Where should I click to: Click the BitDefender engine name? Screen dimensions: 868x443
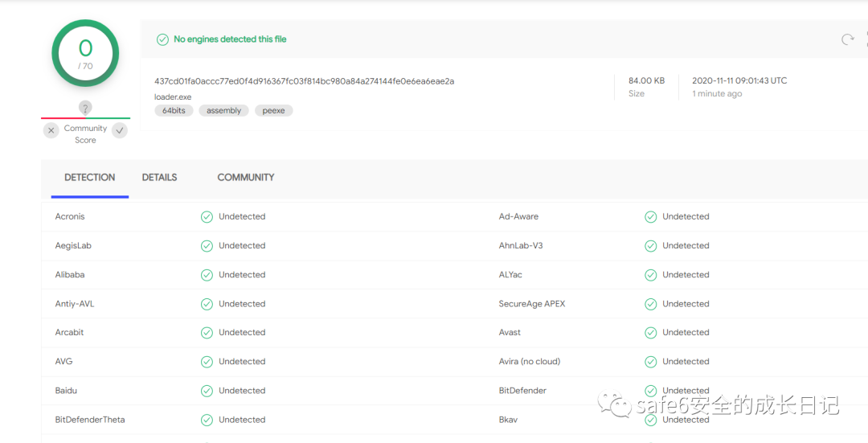(522, 391)
